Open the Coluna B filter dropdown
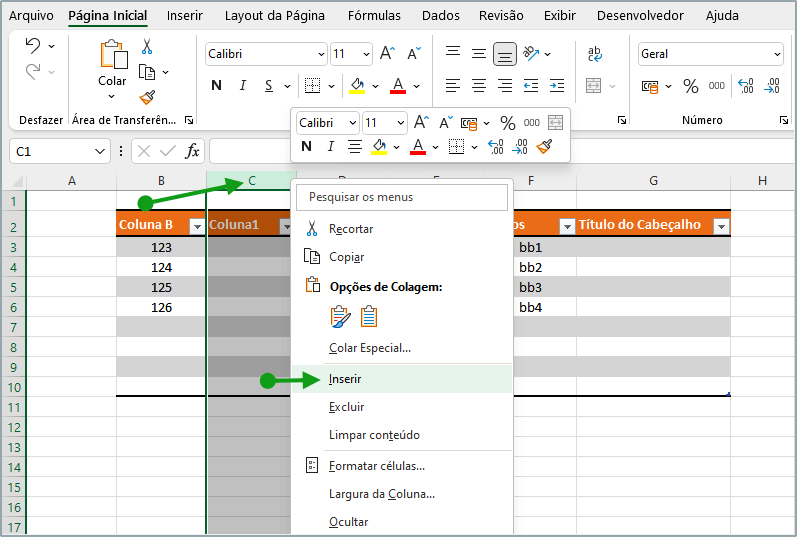Image resolution: width=797 pixels, height=537 pixels. (x=197, y=226)
